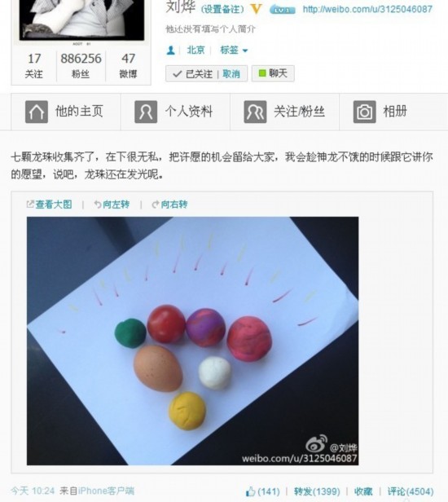Open the weibo.com/u/3125046087 profile link
This screenshot has width=448, height=502.
coord(367,9)
